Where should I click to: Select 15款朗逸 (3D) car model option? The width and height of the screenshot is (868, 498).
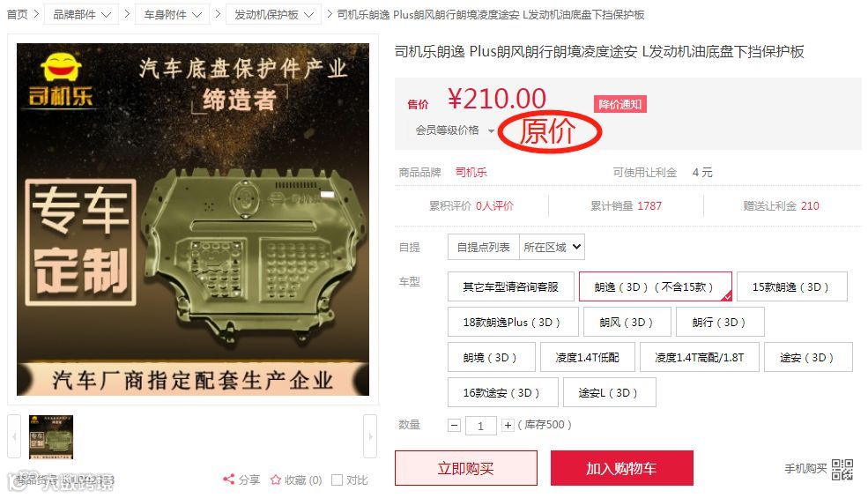pos(791,287)
